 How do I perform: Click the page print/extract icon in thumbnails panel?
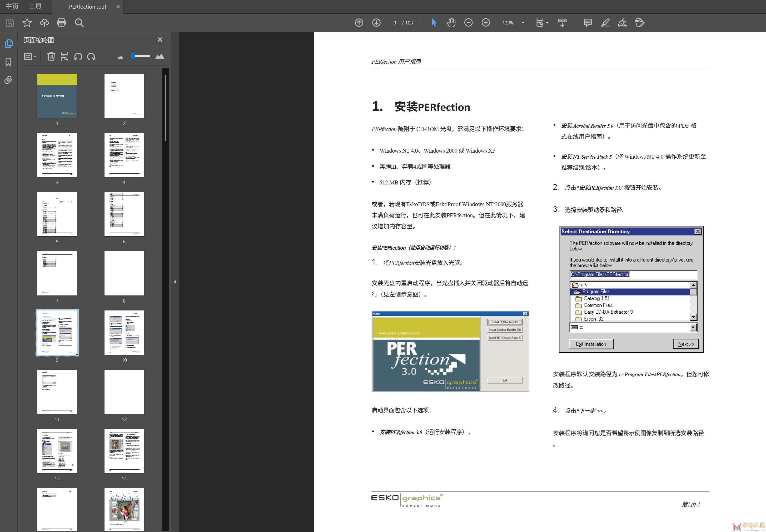(64, 56)
